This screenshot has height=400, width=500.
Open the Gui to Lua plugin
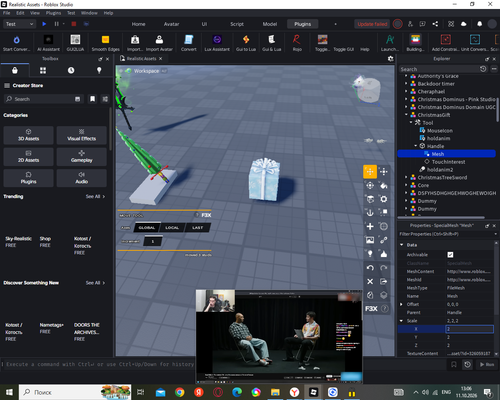click(x=246, y=43)
